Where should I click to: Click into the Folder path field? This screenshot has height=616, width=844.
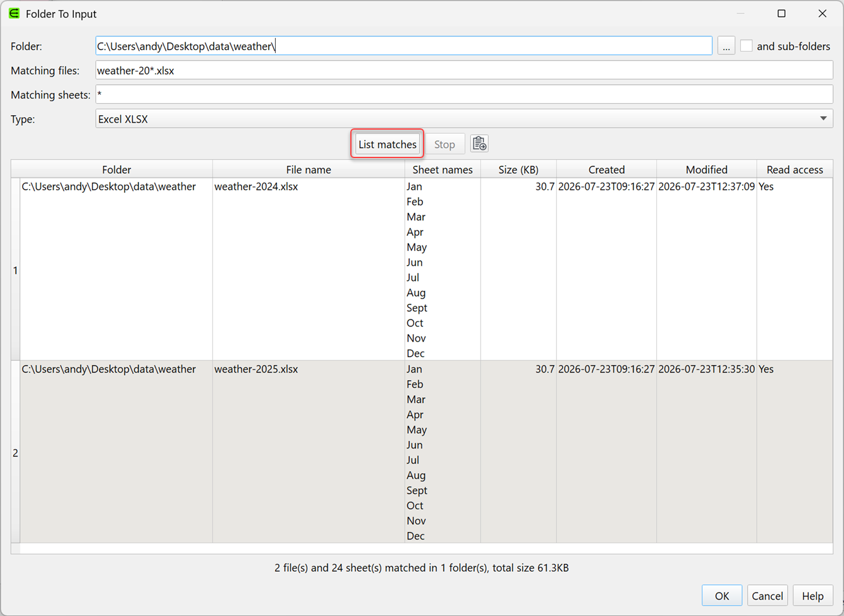pyautogui.click(x=403, y=46)
